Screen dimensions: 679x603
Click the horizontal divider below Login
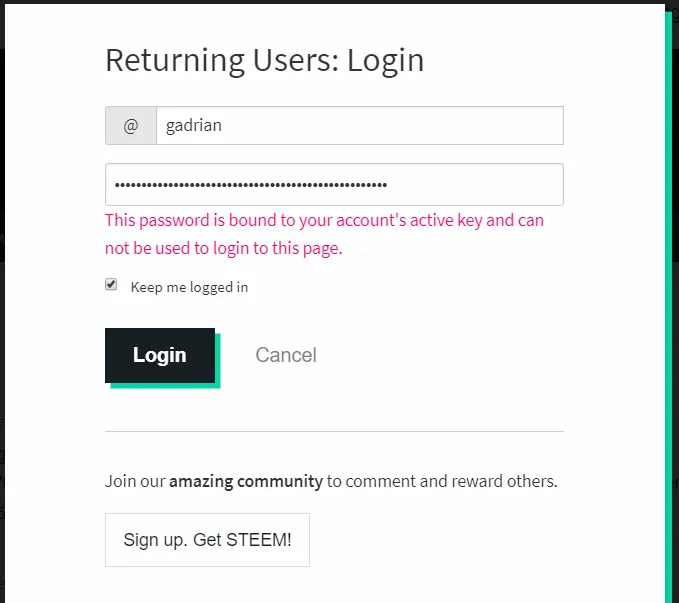coord(334,431)
